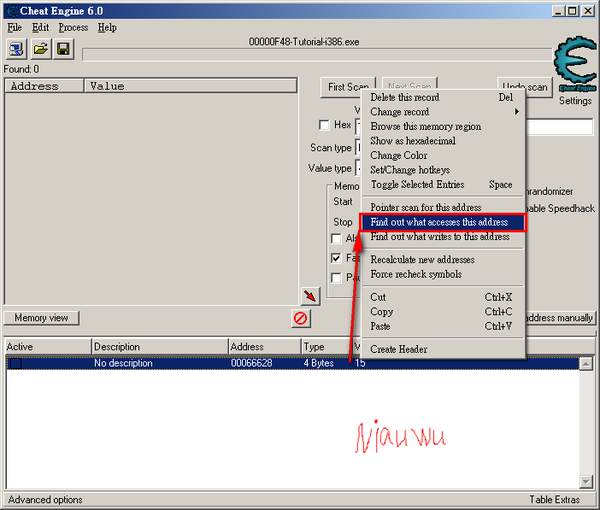Click the scan progress bar
Image resolution: width=600 pixels, height=510 pixels.
click(x=317, y=54)
